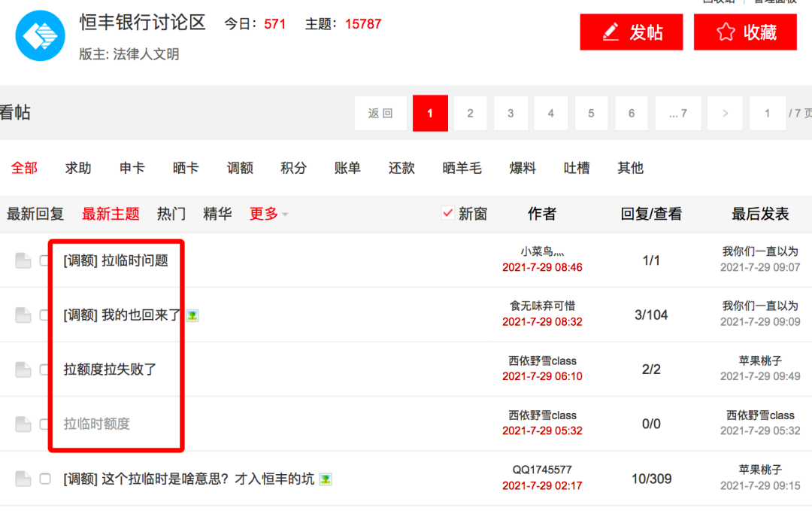The width and height of the screenshot is (812, 511).
Task: Select the 还款 category tab
Action: (401, 168)
